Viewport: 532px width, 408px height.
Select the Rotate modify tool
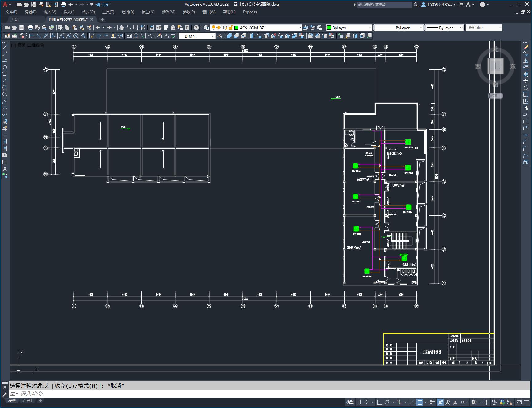(526, 88)
